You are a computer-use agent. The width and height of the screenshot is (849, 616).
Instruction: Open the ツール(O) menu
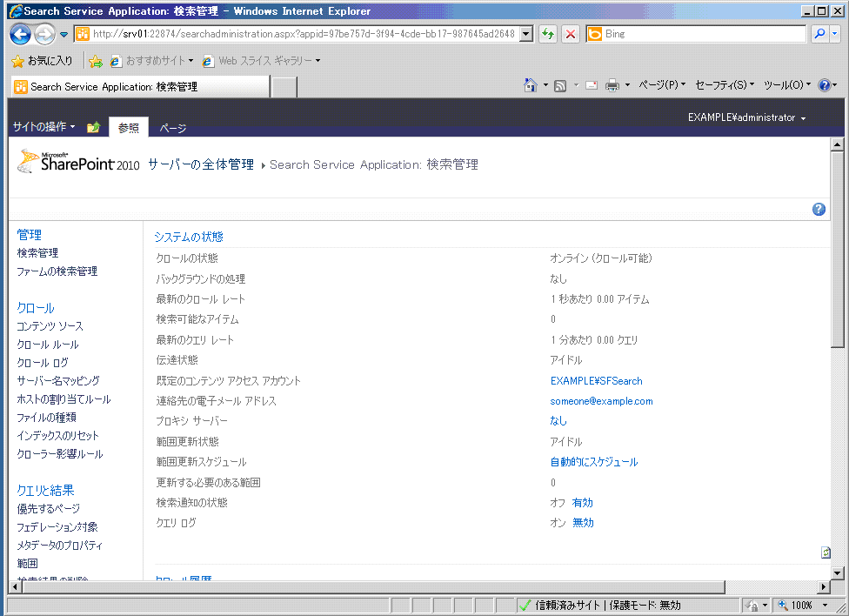click(x=786, y=85)
